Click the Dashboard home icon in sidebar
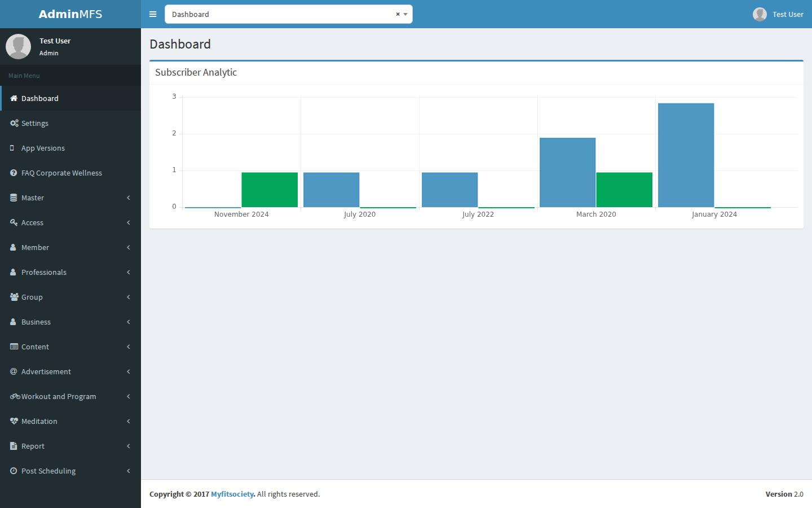The image size is (812, 508). click(x=14, y=98)
